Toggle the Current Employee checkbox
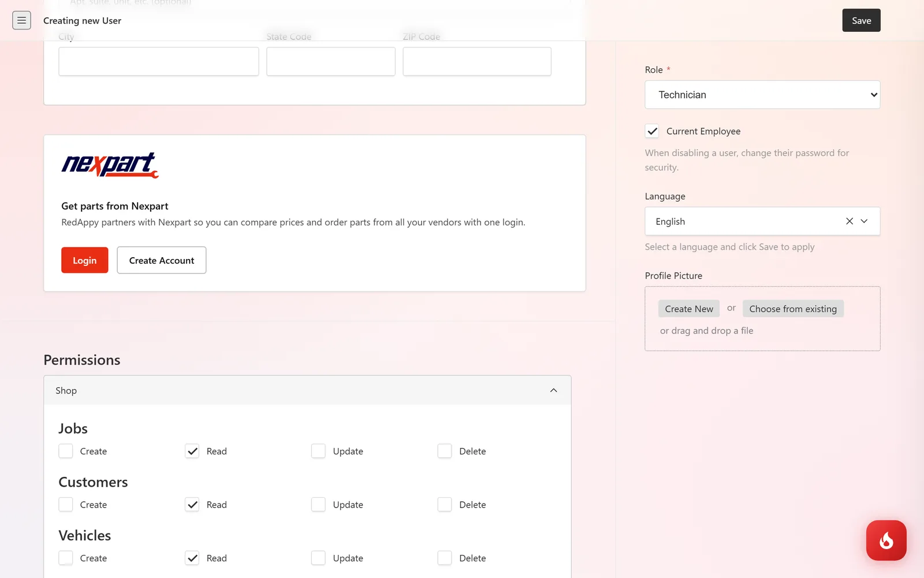The height and width of the screenshot is (578, 924). pyautogui.click(x=652, y=131)
